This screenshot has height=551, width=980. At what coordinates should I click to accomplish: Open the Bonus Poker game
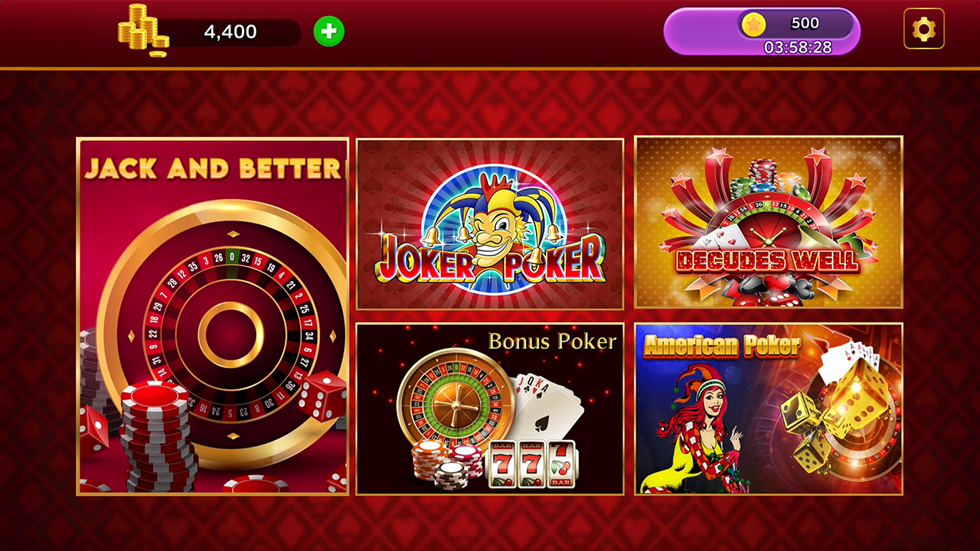(x=490, y=409)
